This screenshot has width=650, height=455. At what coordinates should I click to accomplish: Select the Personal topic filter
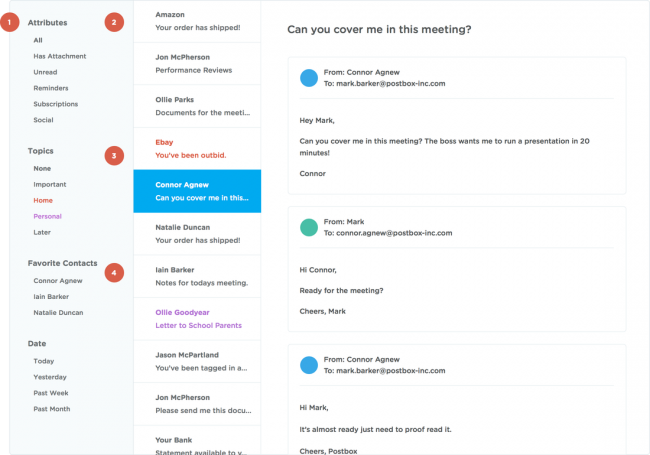[48, 216]
